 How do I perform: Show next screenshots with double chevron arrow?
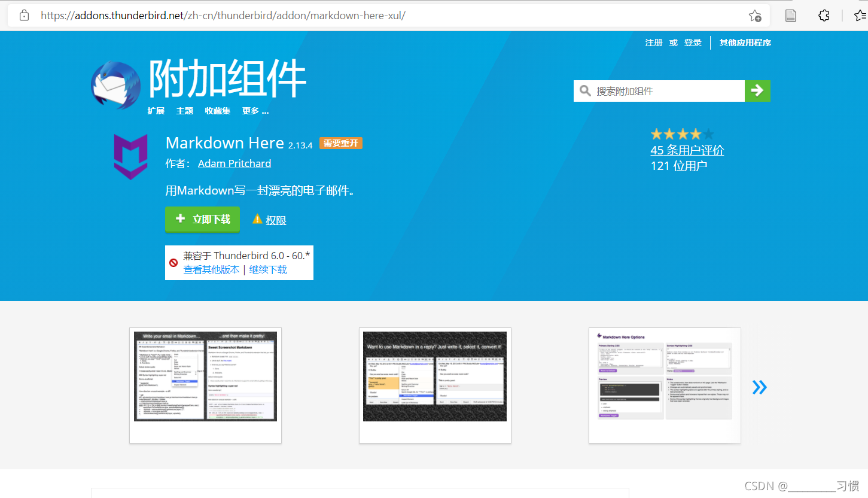(x=759, y=387)
